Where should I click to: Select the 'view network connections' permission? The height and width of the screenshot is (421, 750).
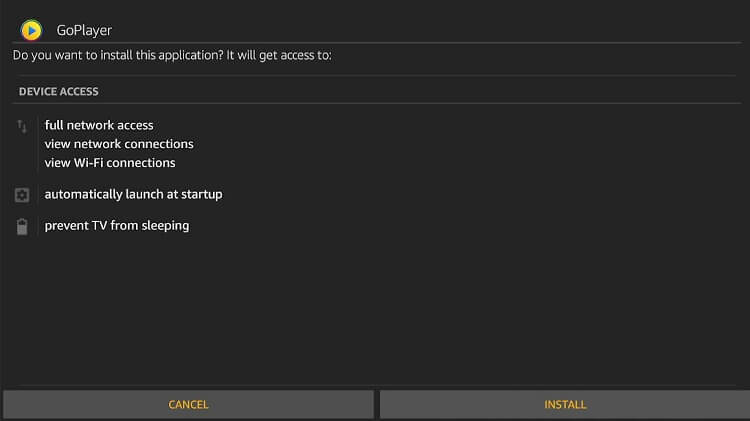(119, 144)
